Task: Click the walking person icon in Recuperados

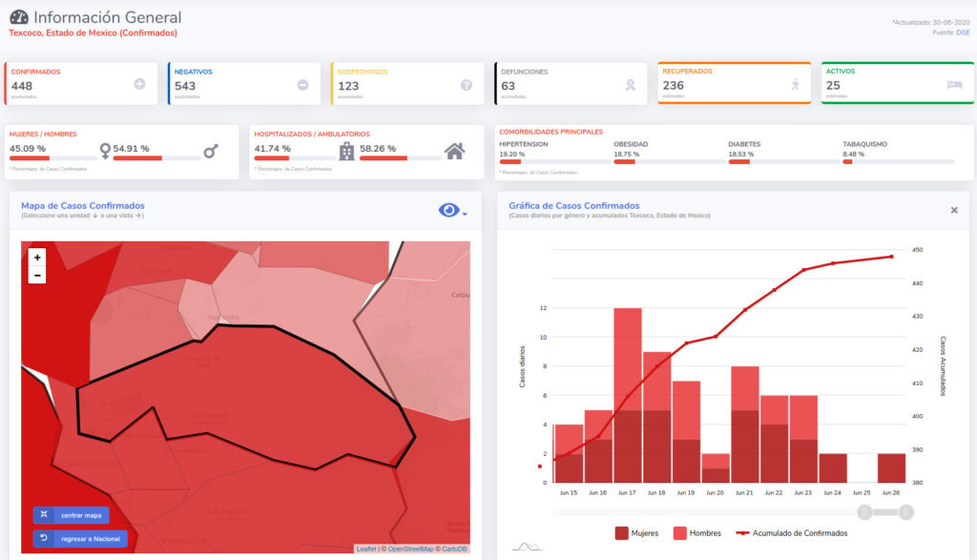Action: [794, 85]
